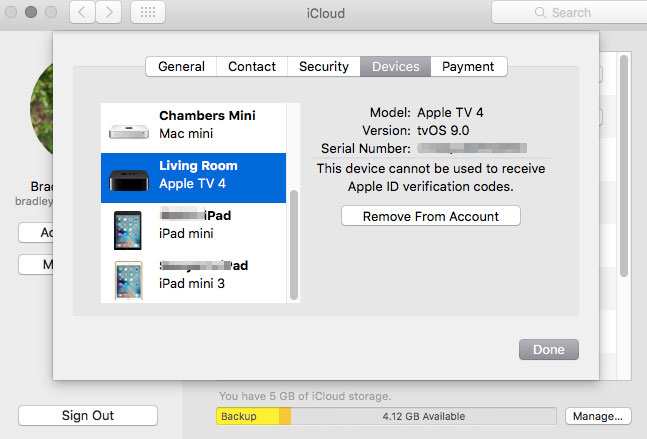647x439 pixels.
Task: Click the Model: Apple TV 4 value
Action: click(450, 112)
